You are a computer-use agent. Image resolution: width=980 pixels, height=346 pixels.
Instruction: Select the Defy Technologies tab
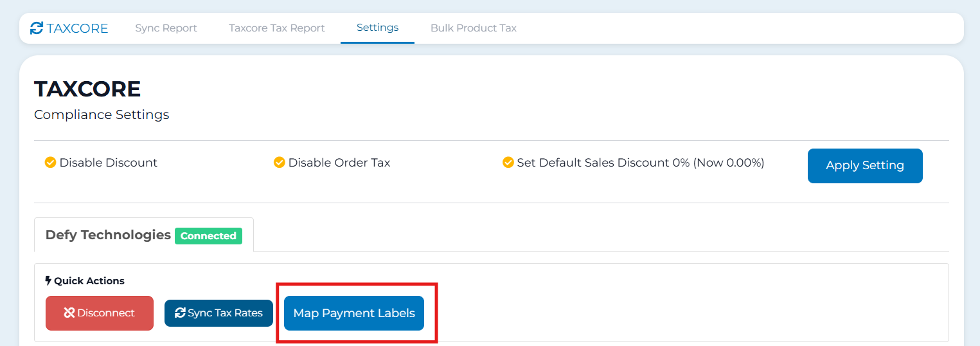pos(108,235)
